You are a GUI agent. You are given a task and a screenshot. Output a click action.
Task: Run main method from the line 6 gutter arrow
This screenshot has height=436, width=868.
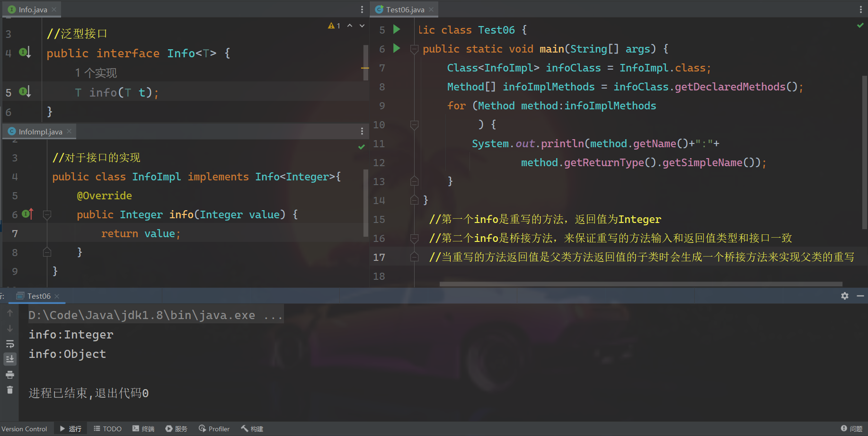397,48
